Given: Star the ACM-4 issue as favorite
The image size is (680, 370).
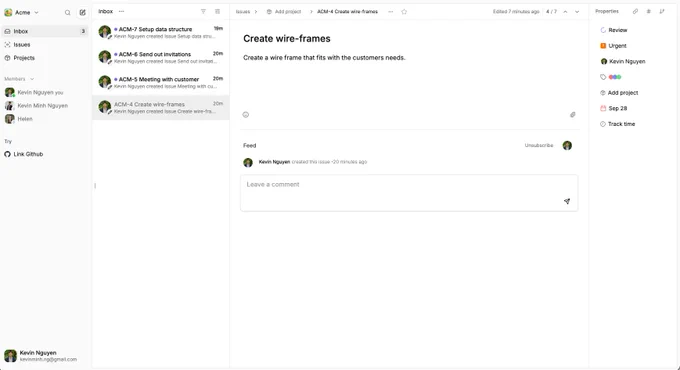Looking at the screenshot, I should [404, 12].
